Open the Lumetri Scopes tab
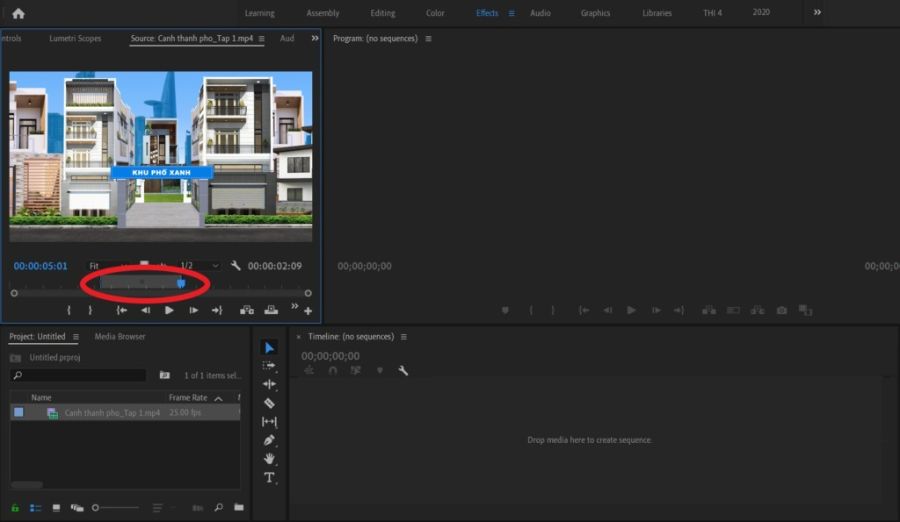 pos(75,38)
